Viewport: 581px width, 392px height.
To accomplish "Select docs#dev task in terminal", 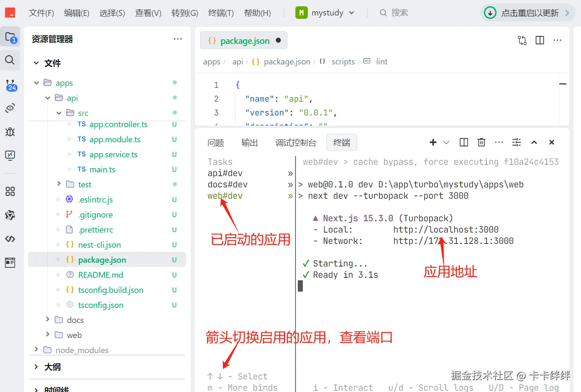I will point(228,184).
